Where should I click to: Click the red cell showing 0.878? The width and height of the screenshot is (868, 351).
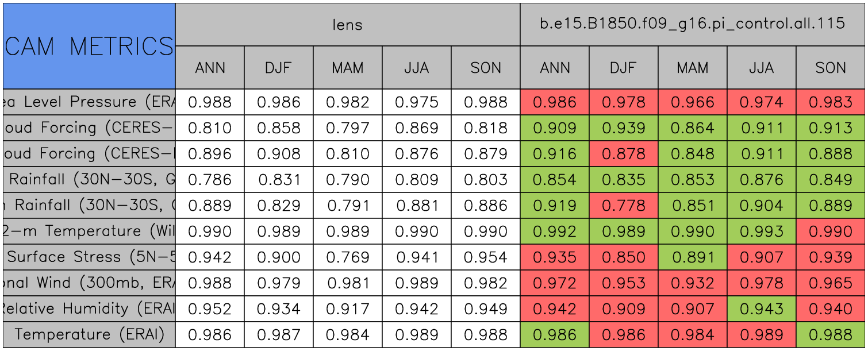[x=624, y=154]
